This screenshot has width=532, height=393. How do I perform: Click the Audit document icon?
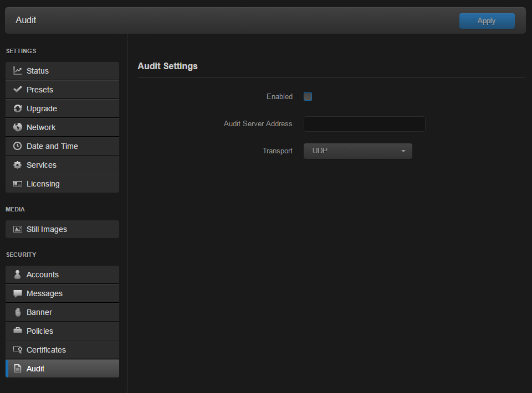(x=17, y=368)
